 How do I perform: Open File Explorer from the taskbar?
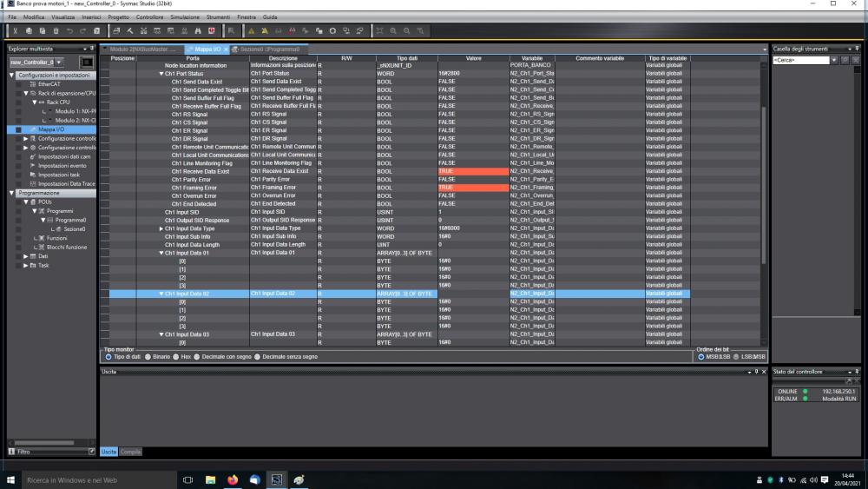(210, 479)
